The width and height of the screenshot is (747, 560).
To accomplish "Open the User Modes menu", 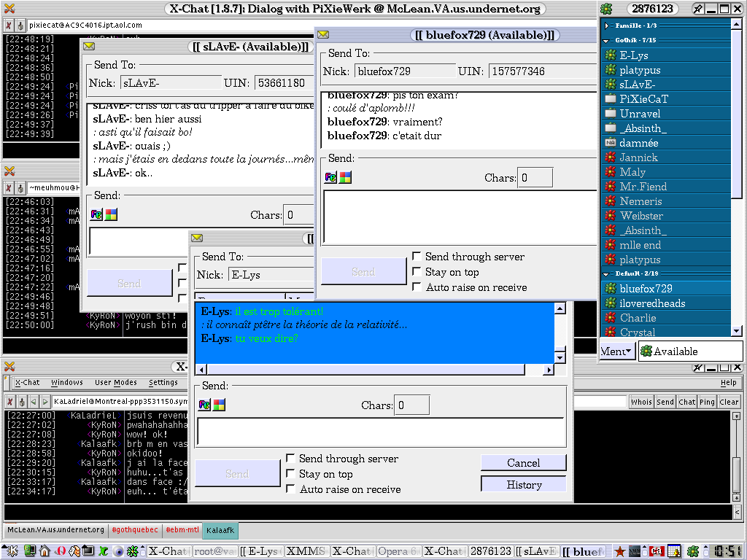I will 116,383.
